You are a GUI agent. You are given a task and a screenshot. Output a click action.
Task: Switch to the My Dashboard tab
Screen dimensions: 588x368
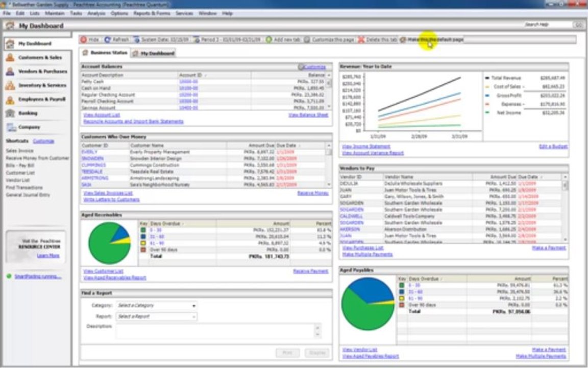(x=154, y=53)
